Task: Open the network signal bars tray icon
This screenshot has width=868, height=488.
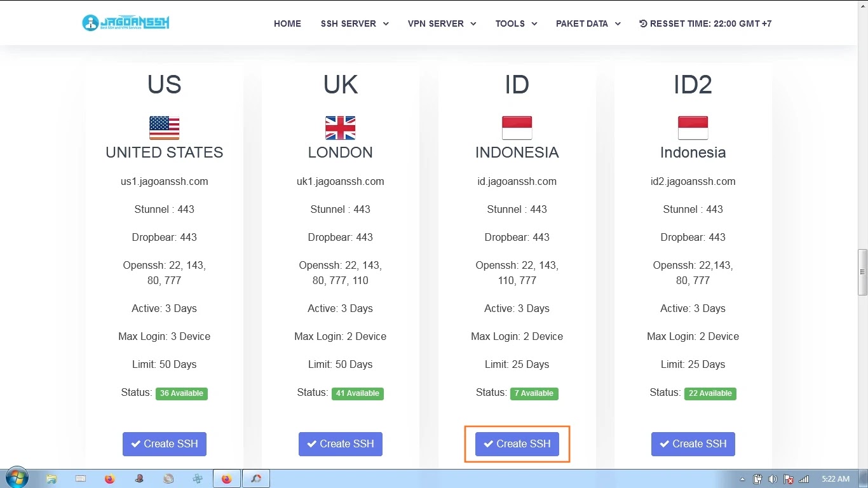Action: [x=804, y=479]
